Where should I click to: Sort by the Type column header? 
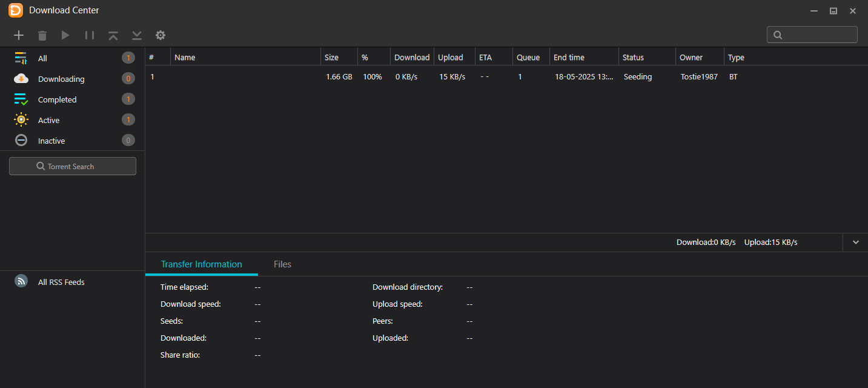click(736, 58)
